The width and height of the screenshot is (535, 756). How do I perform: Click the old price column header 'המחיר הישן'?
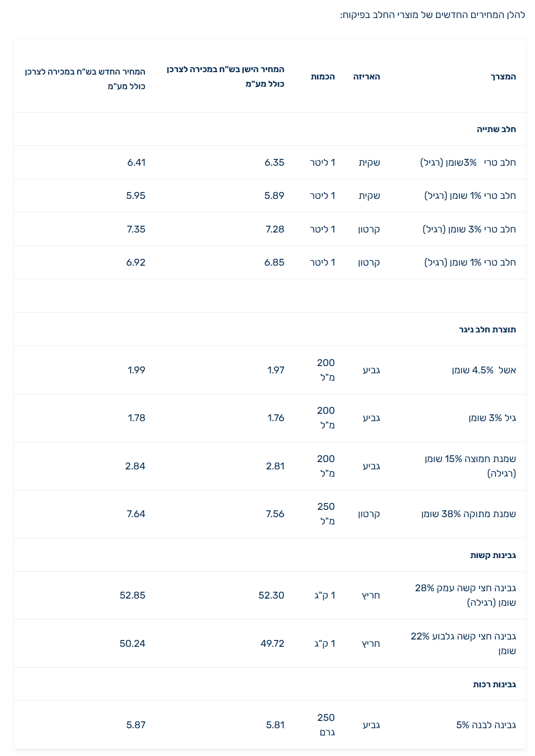coord(226,77)
